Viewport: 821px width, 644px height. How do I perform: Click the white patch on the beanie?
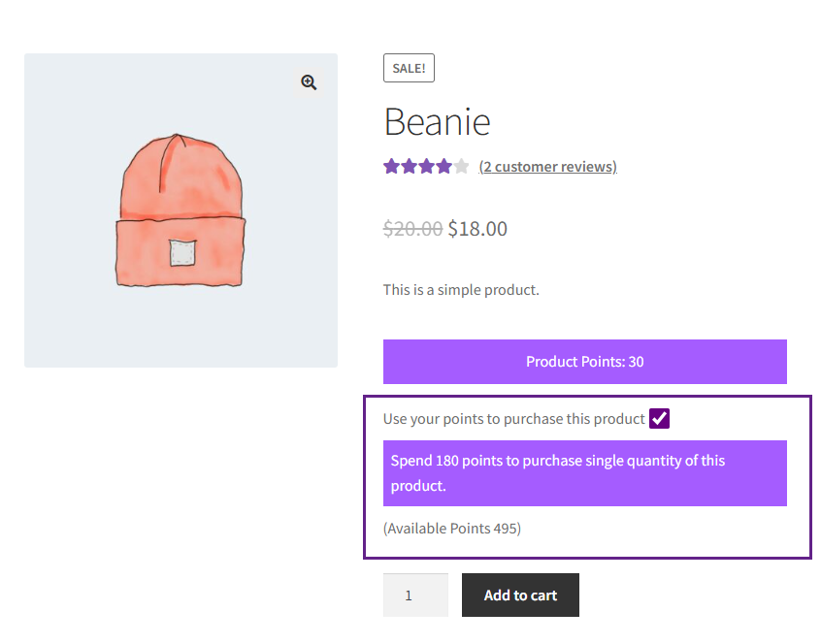click(181, 252)
